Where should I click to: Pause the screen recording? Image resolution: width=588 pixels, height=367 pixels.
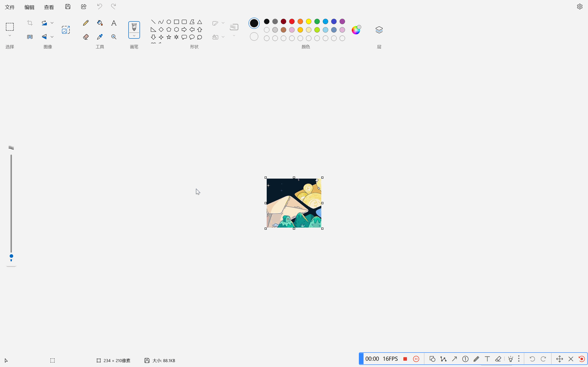416,359
